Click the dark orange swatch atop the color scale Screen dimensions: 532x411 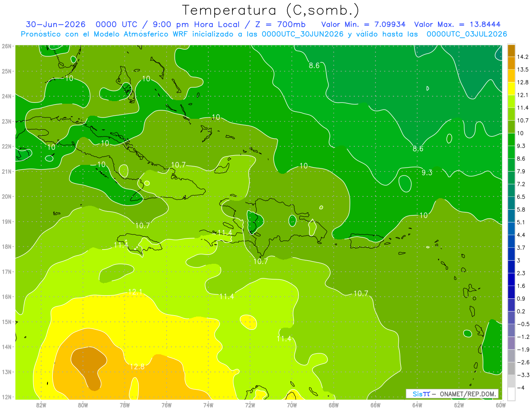tap(511, 51)
